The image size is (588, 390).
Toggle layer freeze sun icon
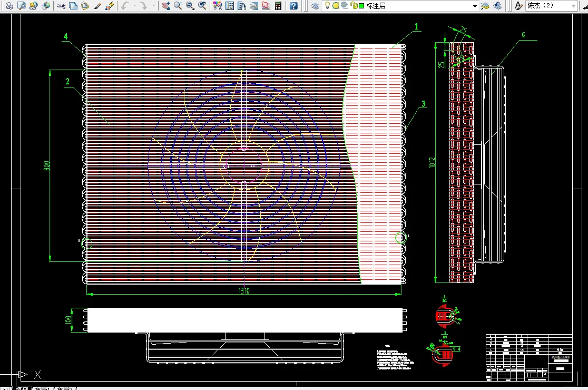tap(336, 6)
